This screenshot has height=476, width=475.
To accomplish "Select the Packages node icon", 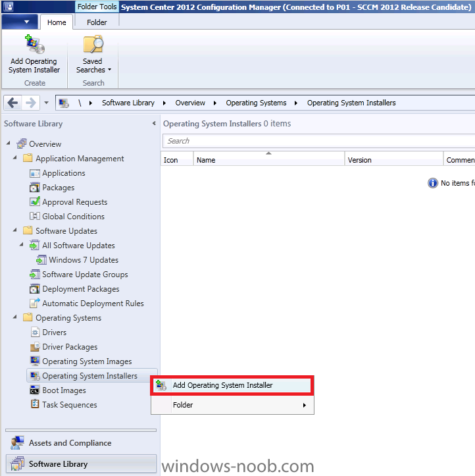I will point(35,187).
